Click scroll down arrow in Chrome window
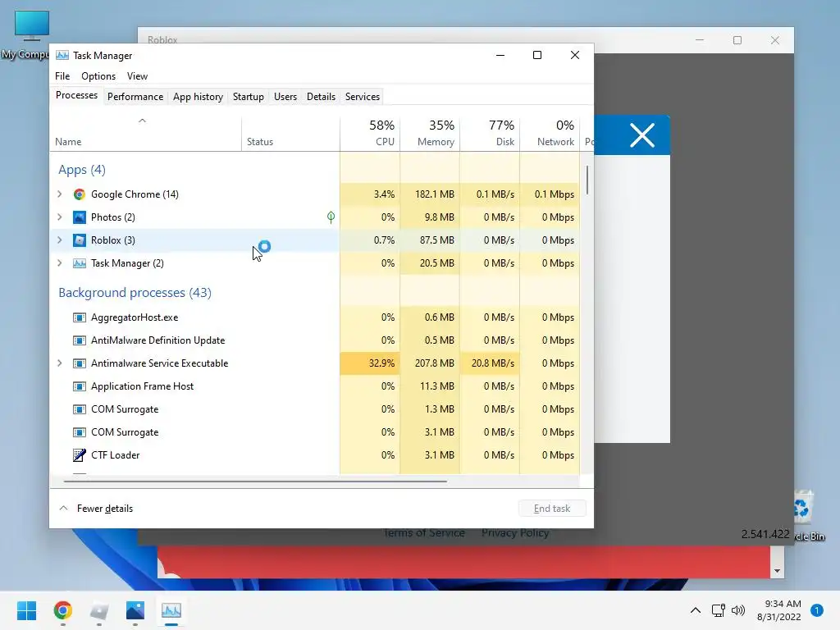The height and width of the screenshot is (630, 840). coord(777,571)
